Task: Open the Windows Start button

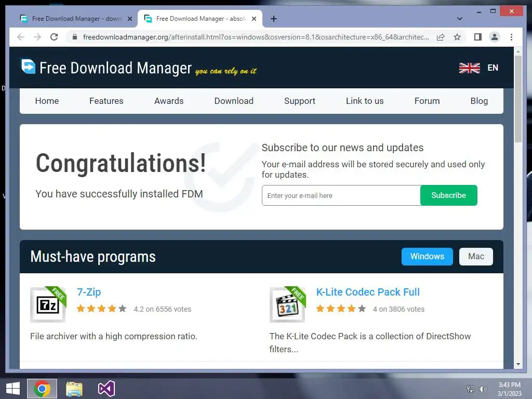Action: click(13, 389)
